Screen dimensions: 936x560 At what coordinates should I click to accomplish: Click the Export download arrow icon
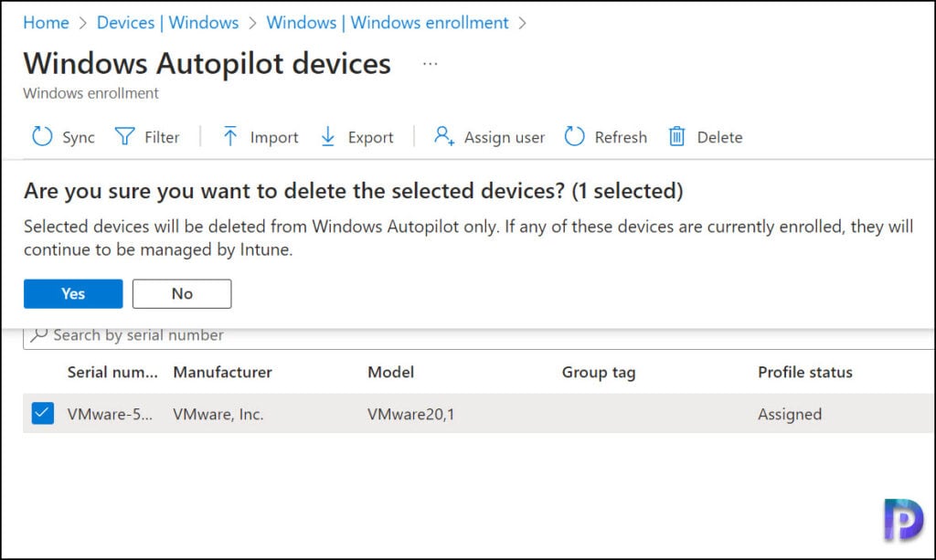point(328,136)
